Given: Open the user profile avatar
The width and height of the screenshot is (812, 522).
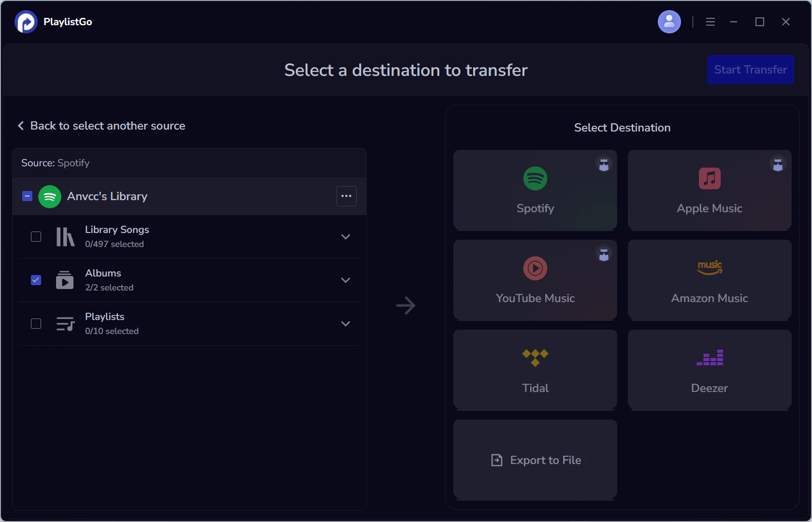Looking at the screenshot, I should coord(669,21).
